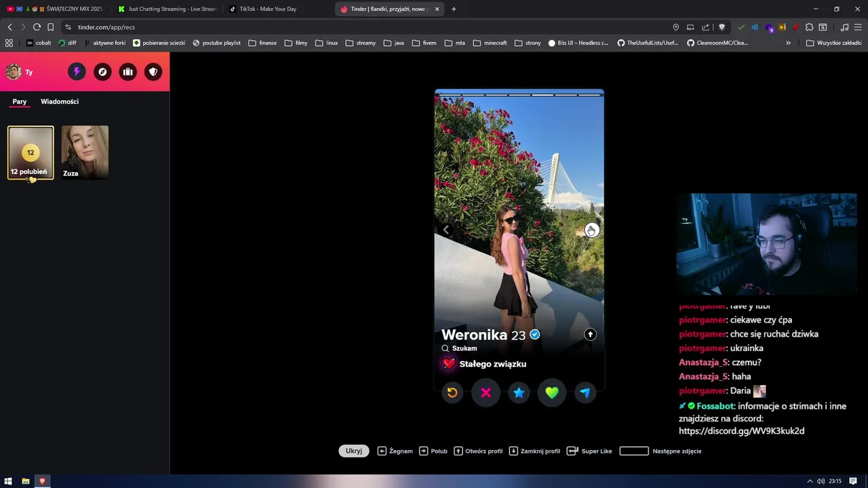The image size is (868, 488).
Task: Click the bookmark page icon in the toolbar
Action: [50, 27]
